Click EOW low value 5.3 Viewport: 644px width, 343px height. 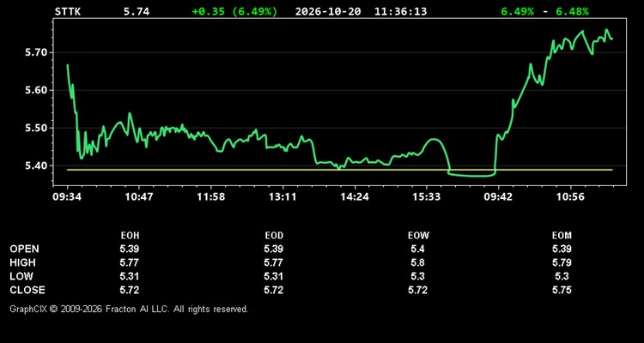pyautogui.click(x=417, y=276)
